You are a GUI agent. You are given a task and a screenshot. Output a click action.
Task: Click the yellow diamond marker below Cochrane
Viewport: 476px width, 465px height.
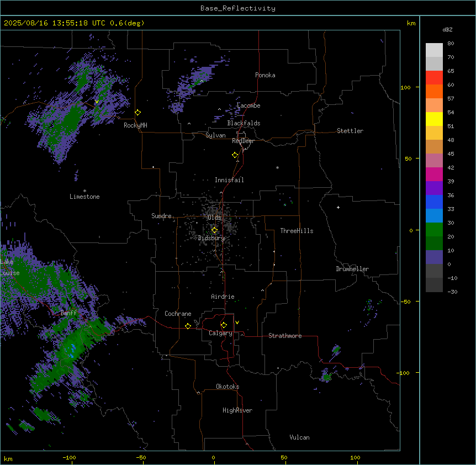(x=188, y=326)
